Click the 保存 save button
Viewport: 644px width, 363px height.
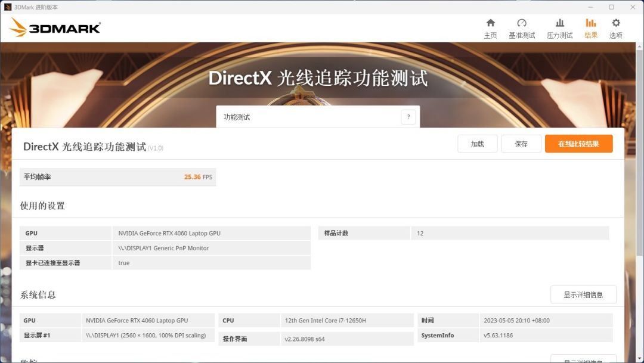point(521,144)
